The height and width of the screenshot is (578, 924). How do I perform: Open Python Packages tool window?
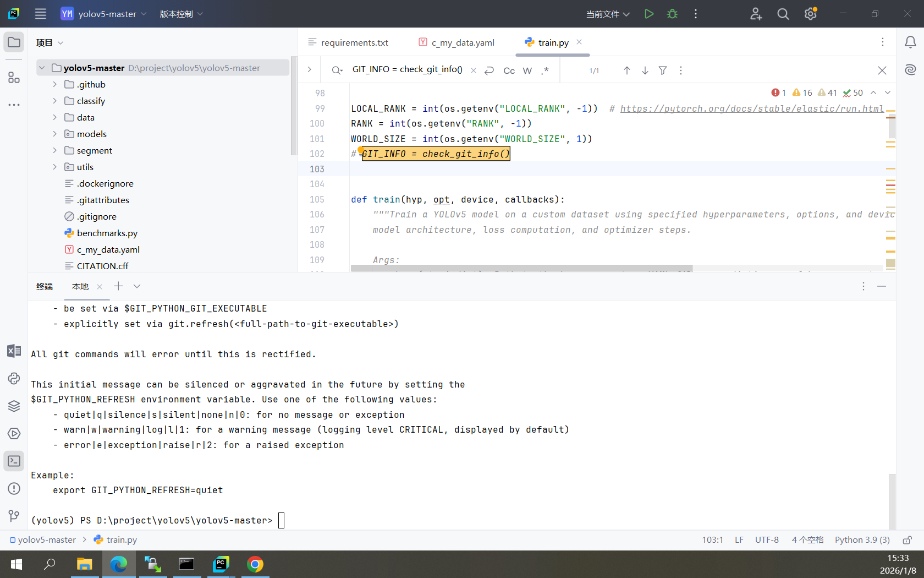click(x=14, y=406)
